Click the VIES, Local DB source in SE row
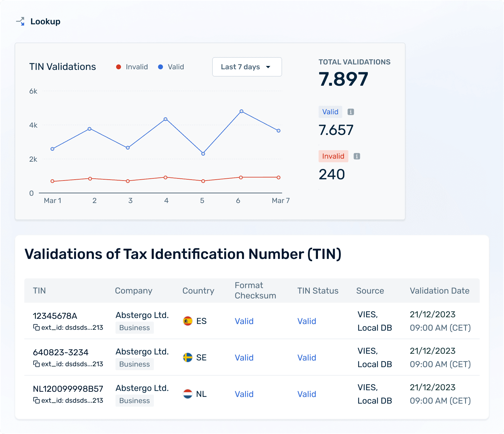 (375, 358)
